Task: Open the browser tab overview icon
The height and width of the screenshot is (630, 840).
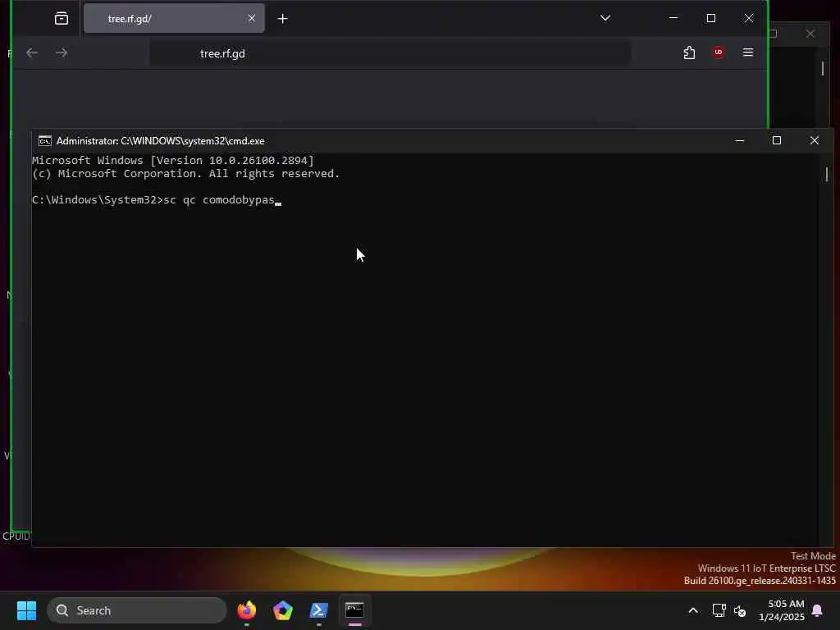Action: coord(62,19)
